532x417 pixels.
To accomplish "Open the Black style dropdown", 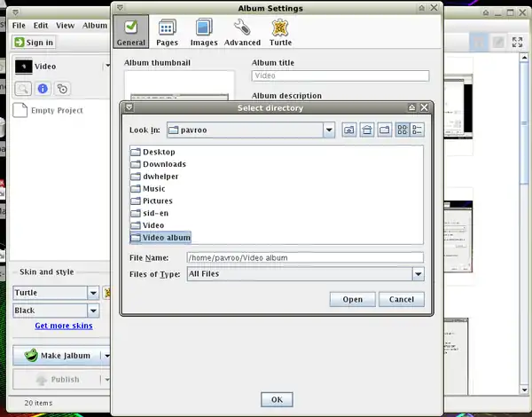I will tap(93, 311).
